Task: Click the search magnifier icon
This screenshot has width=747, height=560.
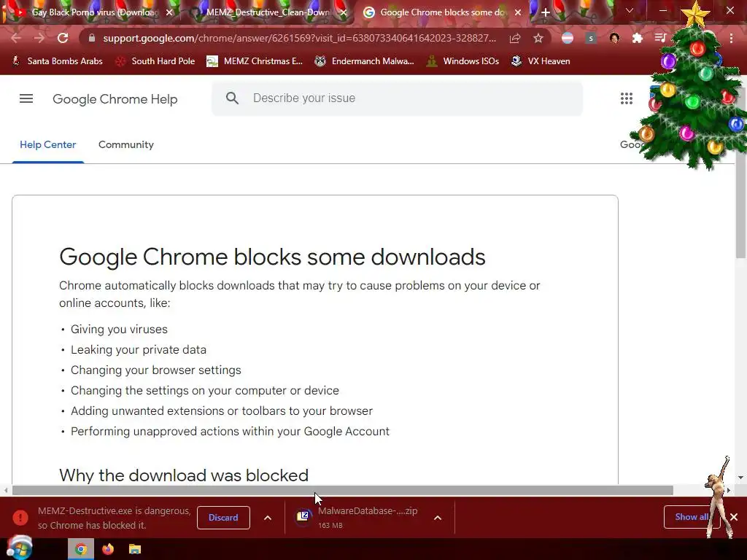Action: point(232,98)
